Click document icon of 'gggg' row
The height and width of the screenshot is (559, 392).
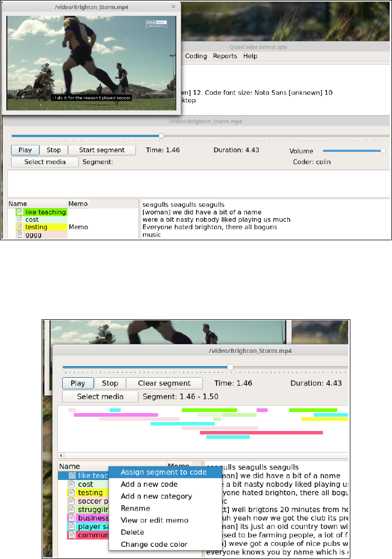(20, 234)
